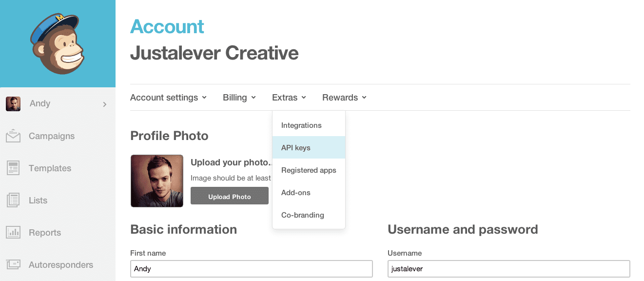Select Integrations from the Extras menu

[x=301, y=125]
